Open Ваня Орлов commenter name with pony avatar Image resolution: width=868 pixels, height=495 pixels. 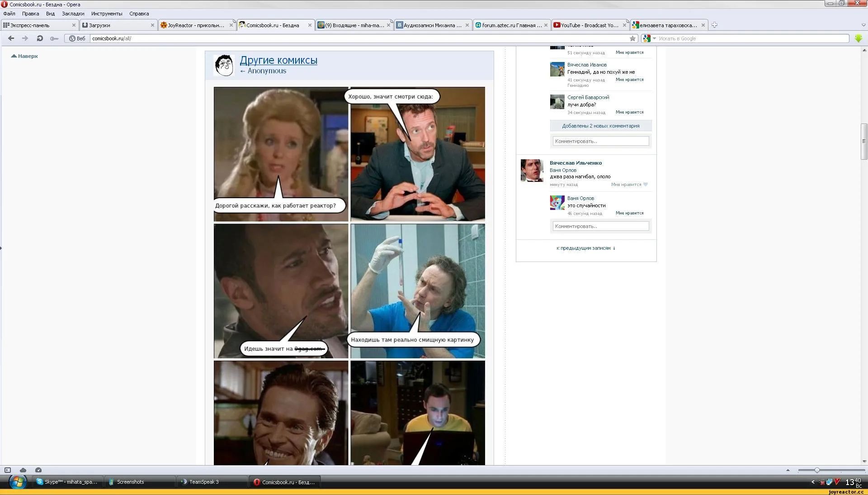pyautogui.click(x=580, y=198)
